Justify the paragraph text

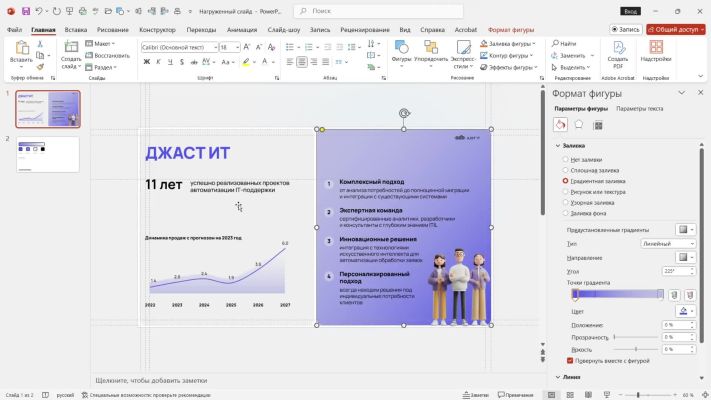point(326,62)
